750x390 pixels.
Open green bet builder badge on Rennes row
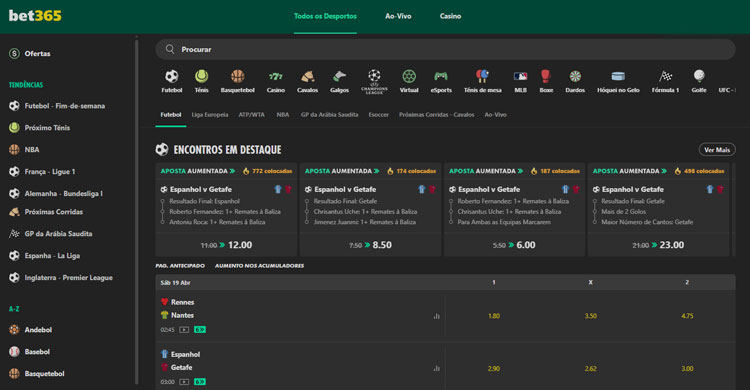click(200, 330)
